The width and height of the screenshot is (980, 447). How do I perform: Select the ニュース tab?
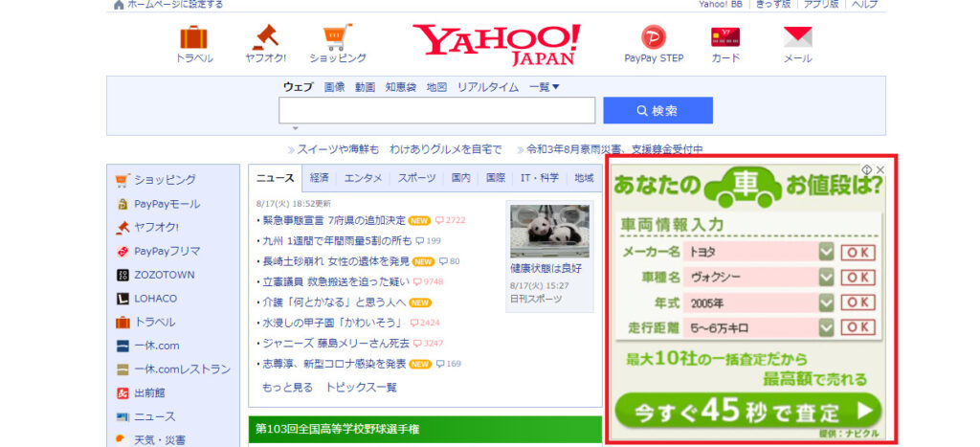point(275,178)
